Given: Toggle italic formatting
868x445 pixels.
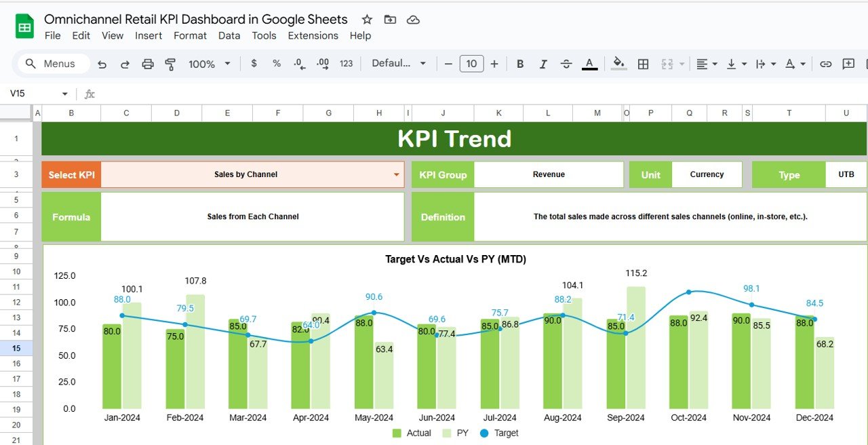Looking at the screenshot, I should [x=543, y=64].
